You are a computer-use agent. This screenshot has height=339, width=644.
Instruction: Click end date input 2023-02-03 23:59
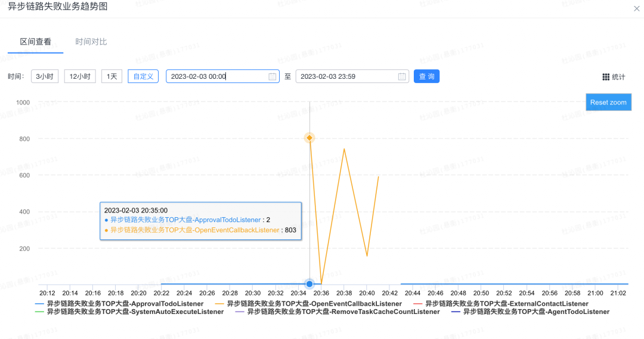coord(352,76)
